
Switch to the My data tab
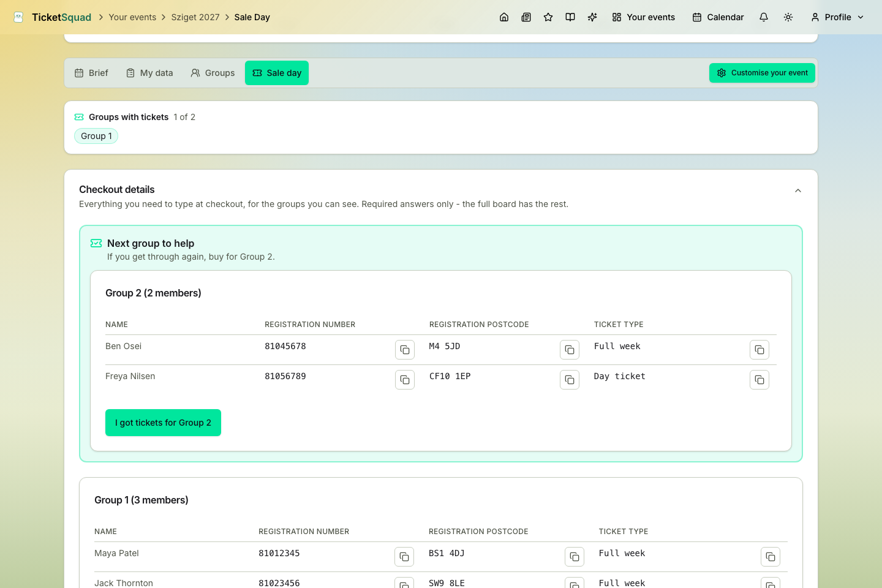(149, 73)
